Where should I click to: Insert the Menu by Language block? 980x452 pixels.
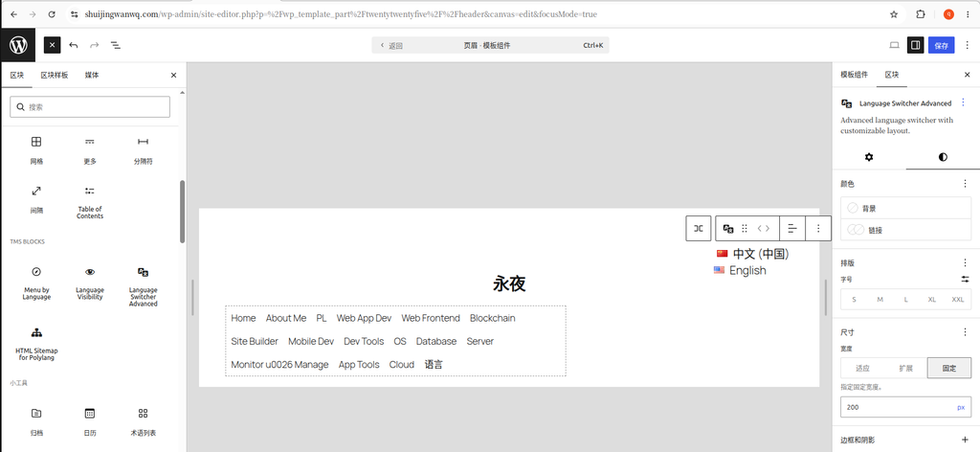(x=36, y=282)
